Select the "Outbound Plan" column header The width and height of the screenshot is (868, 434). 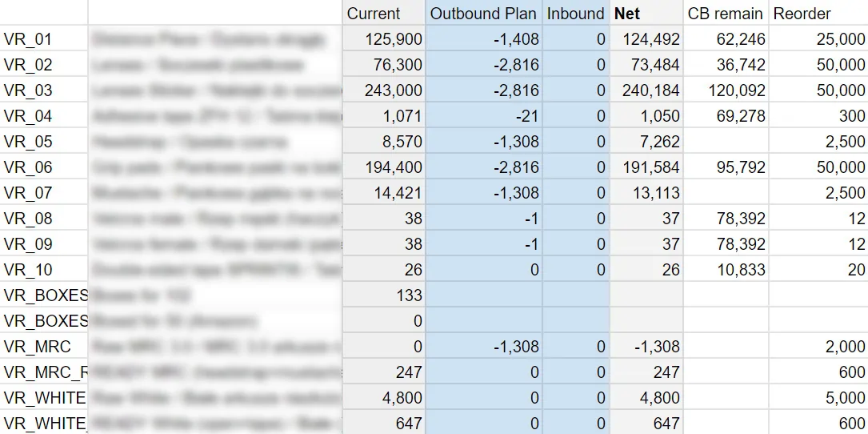tap(483, 14)
